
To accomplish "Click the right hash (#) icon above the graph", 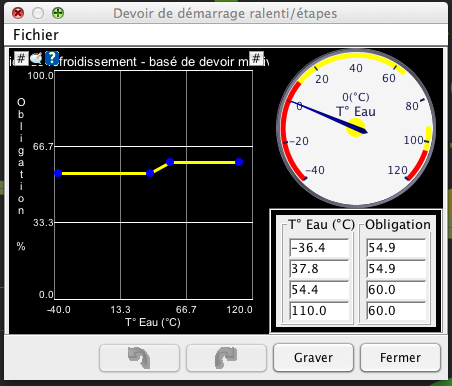I will (x=256, y=59).
